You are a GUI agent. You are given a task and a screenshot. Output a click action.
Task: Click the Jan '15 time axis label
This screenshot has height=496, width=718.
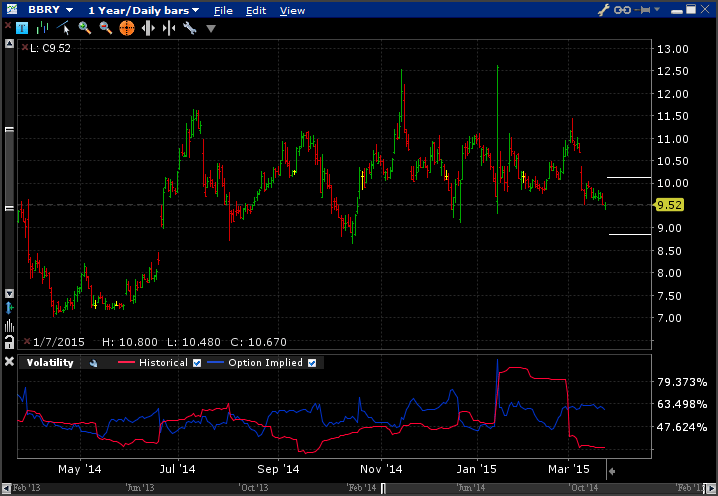click(476, 469)
